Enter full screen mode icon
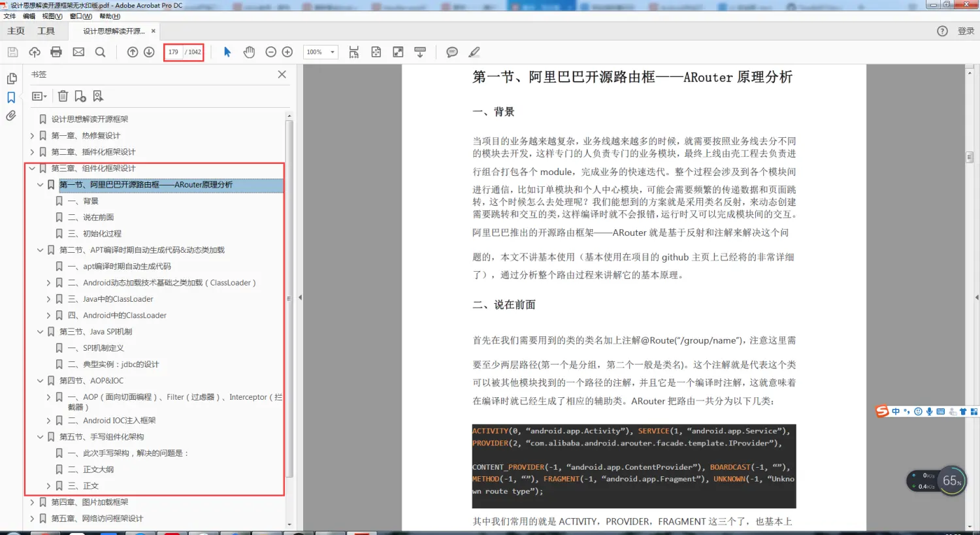 click(x=398, y=52)
